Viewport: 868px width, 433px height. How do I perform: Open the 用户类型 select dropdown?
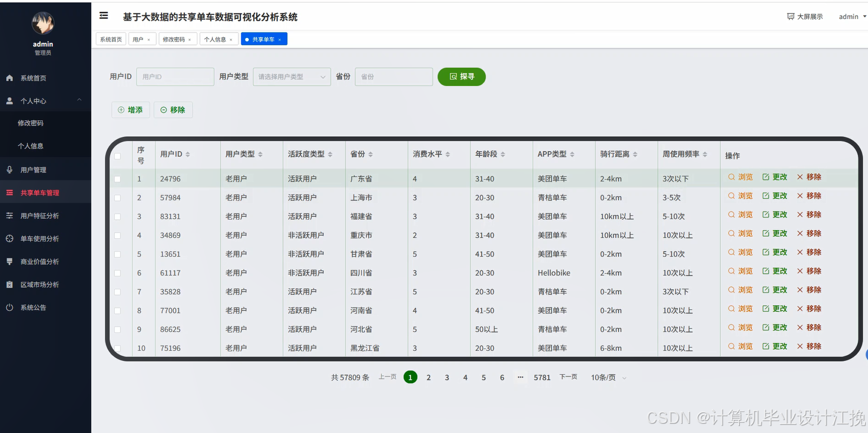[292, 77]
